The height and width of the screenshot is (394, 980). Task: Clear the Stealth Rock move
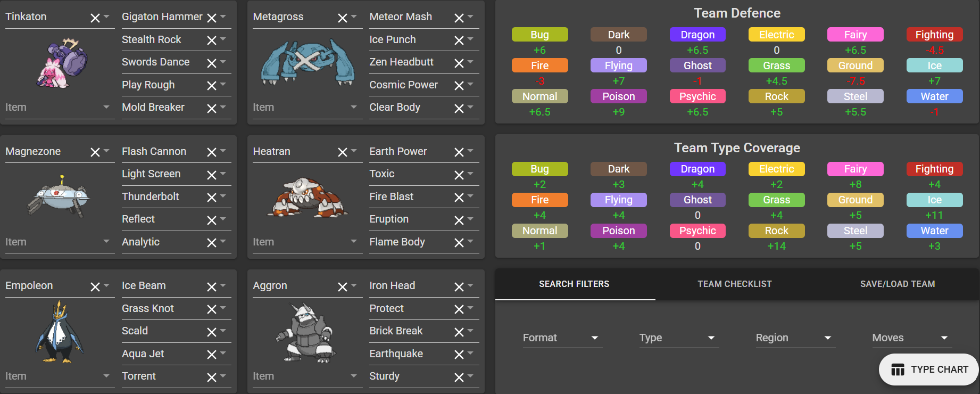(x=212, y=40)
